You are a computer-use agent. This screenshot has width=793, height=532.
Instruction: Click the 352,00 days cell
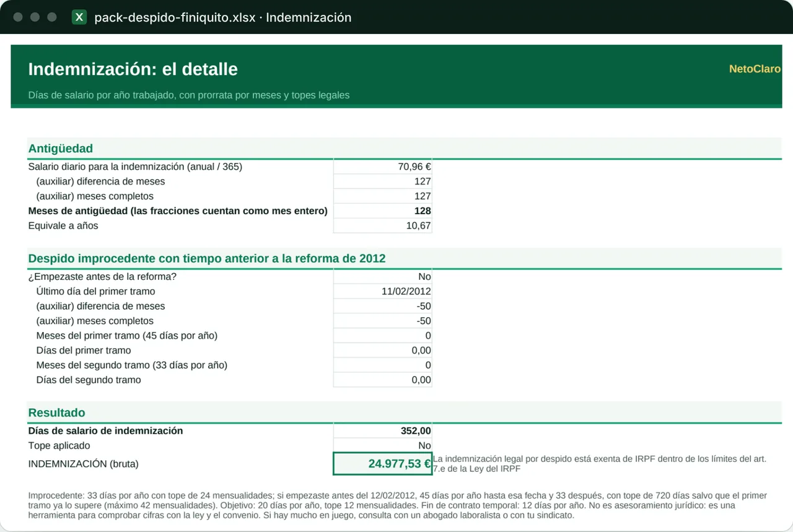point(382,431)
